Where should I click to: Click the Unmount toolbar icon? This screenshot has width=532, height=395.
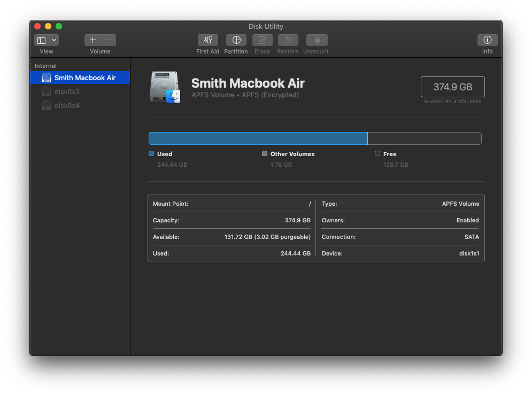click(317, 40)
